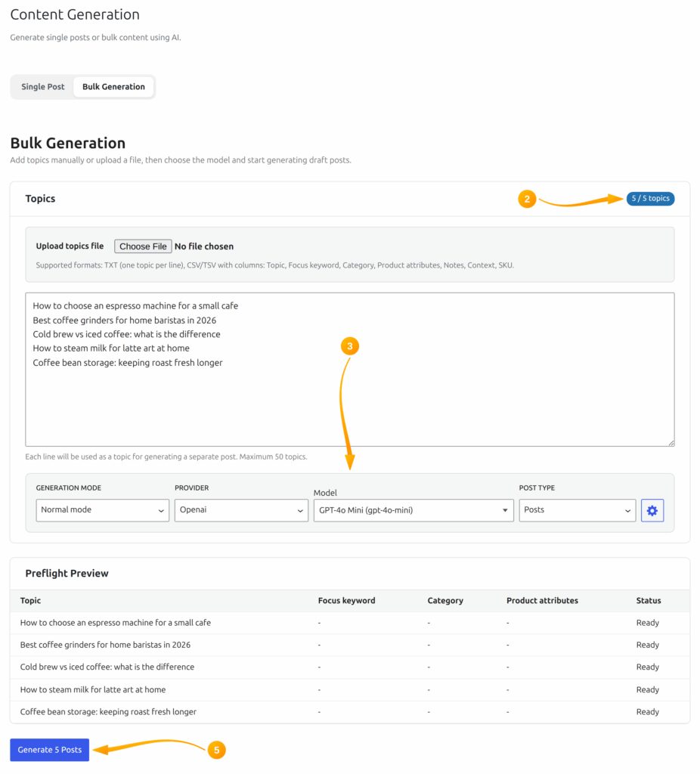Click the Ready status of the coffee bean storage row
The width and height of the screenshot is (700, 774).
(x=648, y=712)
